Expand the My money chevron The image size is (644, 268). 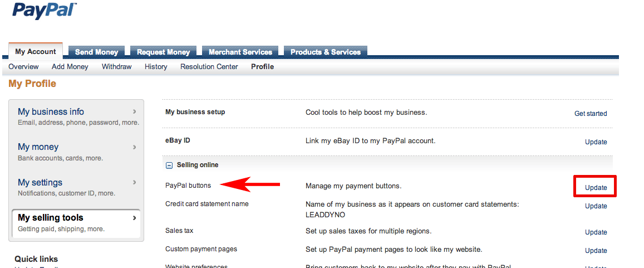point(135,147)
